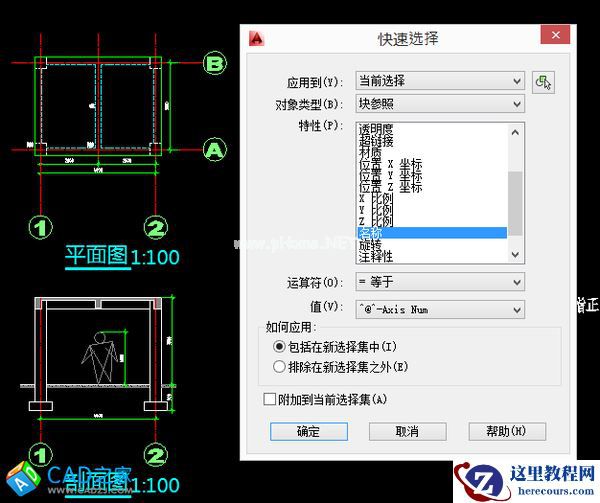The image size is (600, 503).
Task: Select 旋转 in the property list
Action: [432, 244]
